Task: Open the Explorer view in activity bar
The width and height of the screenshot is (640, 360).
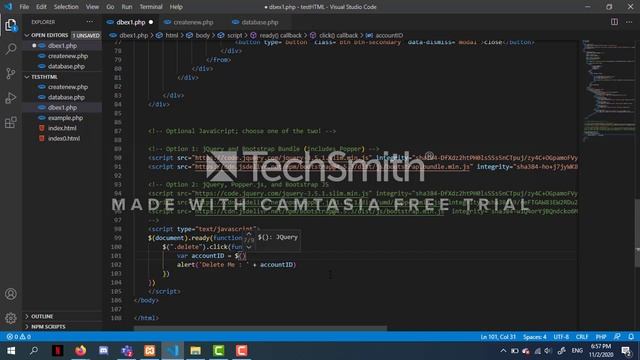Action: [x=11, y=25]
